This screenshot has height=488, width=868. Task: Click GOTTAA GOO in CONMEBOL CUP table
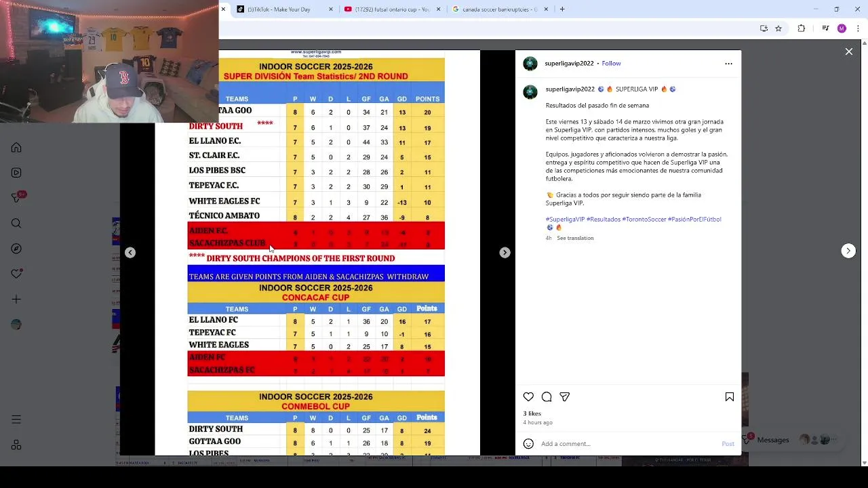pyautogui.click(x=214, y=441)
